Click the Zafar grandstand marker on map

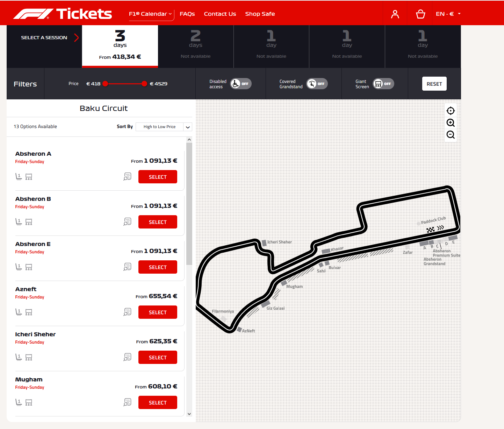pyautogui.click(x=407, y=247)
